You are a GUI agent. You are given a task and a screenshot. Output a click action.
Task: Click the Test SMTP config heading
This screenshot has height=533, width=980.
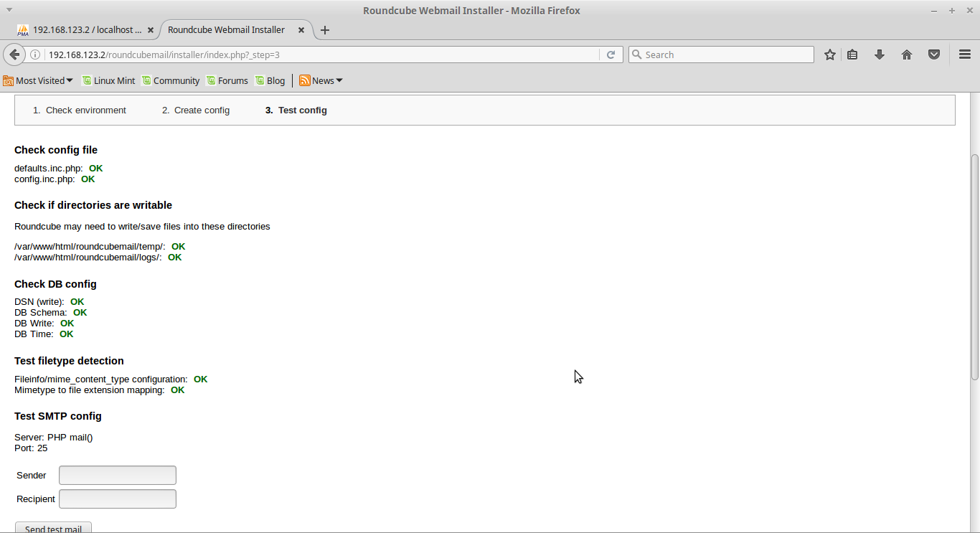click(x=58, y=416)
